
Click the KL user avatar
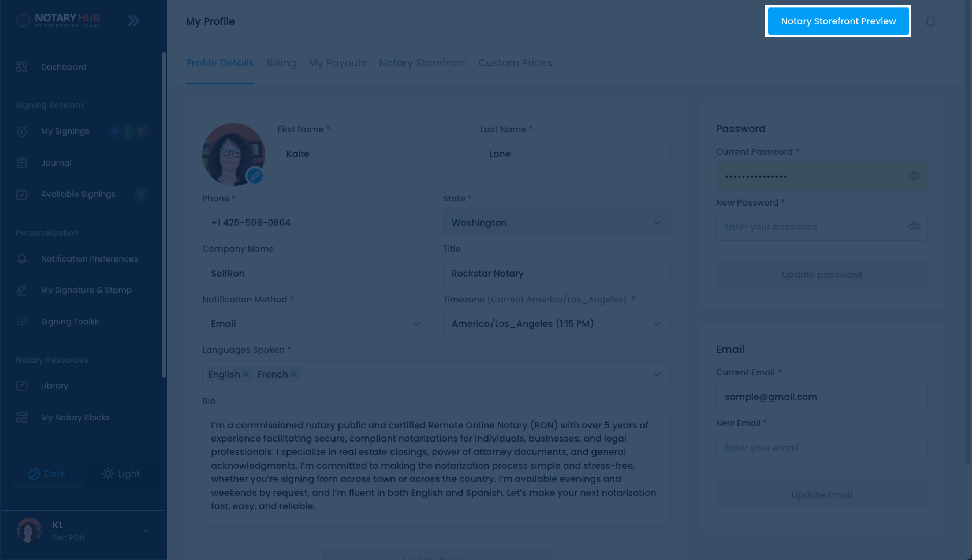[x=30, y=530]
